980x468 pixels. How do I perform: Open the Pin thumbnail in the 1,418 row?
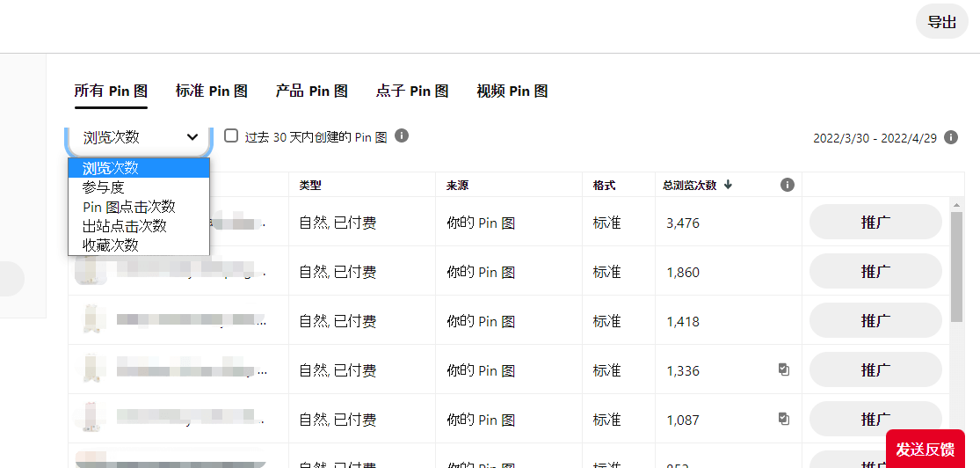pyautogui.click(x=92, y=319)
